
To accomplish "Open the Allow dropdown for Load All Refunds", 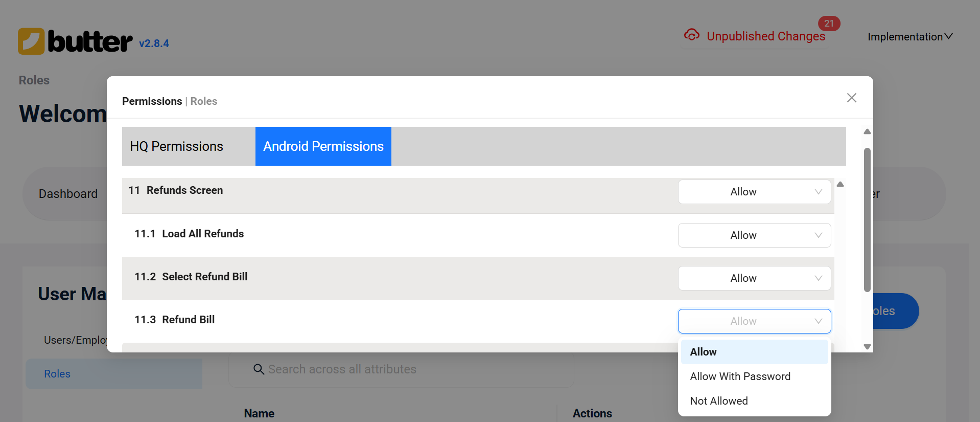I will [x=754, y=235].
